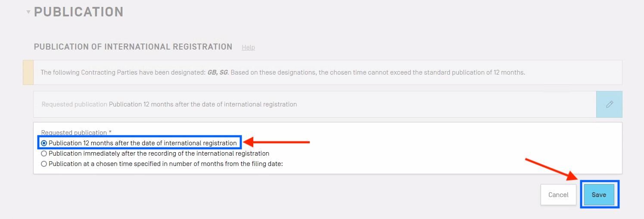Click the designated Contracting Parties notice text
The height and width of the screenshot is (219, 644).
pos(366,72)
